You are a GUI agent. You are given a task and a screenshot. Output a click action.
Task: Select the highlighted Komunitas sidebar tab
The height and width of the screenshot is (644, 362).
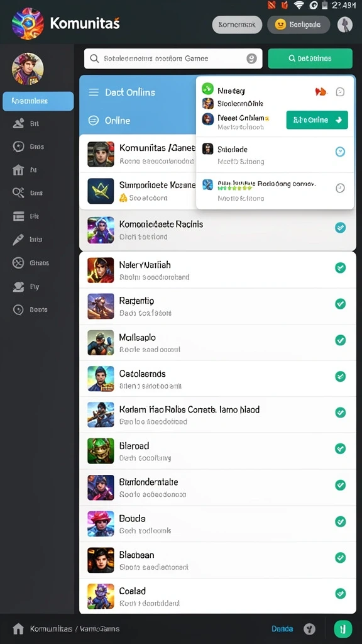tap(38, 101)
